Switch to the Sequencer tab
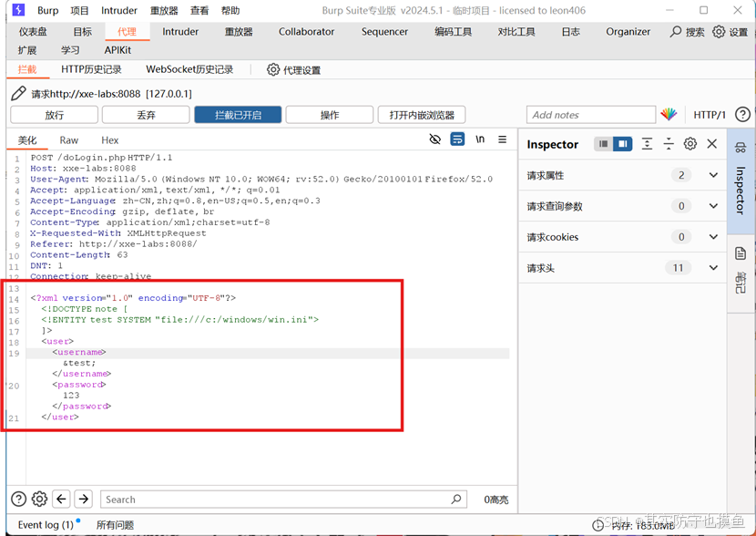The height and width of the screenshot is (536, 756). coord(384,32)
